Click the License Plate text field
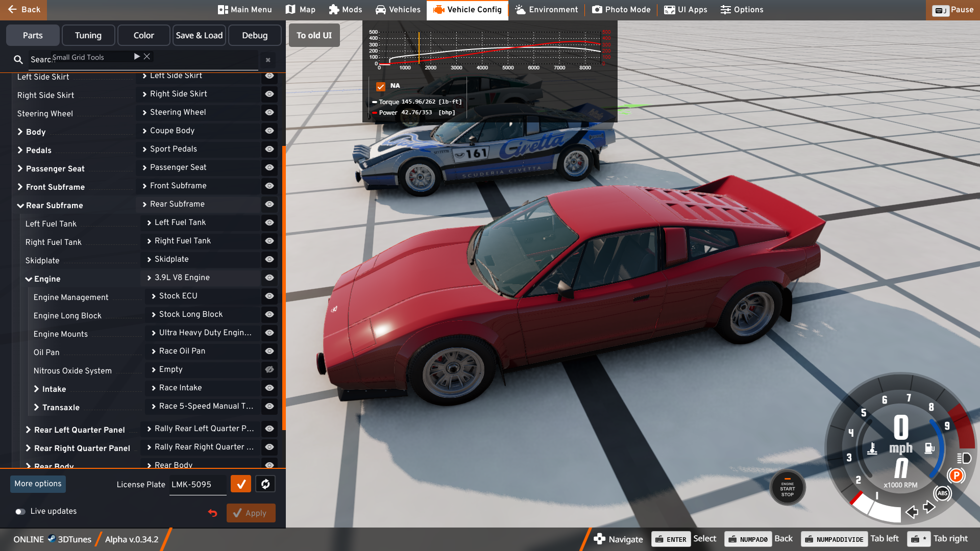 point(198,485)
